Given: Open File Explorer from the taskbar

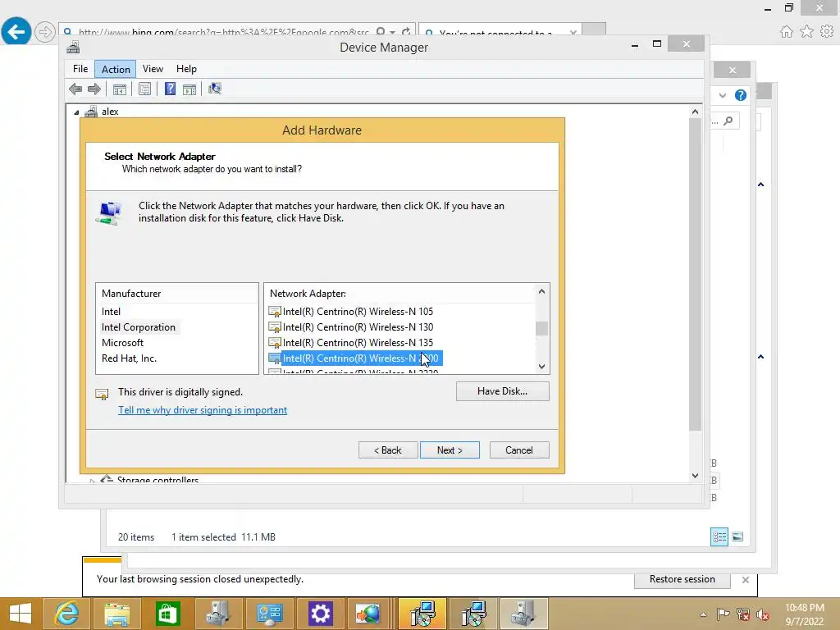Looking at the screenshot, I should (116, 614).
